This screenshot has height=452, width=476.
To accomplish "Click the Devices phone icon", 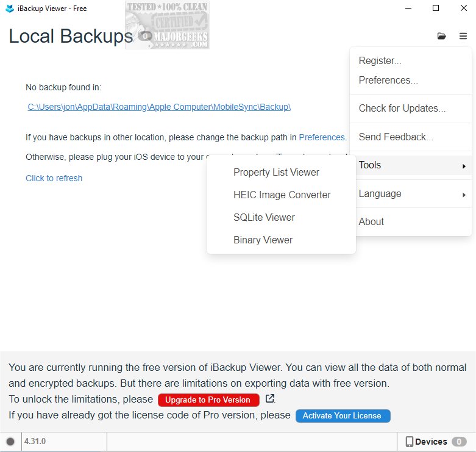I will 409,442.
